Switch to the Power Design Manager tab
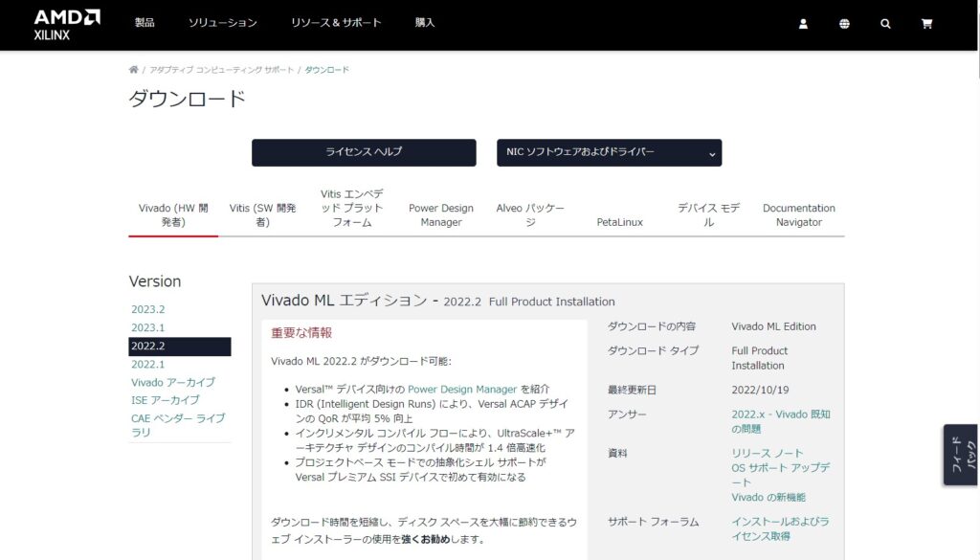This screenshot has height=560, width=980. click(441, 215)
